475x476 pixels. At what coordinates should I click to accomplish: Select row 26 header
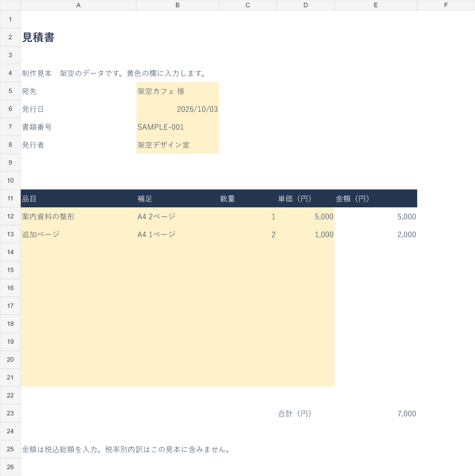(x=10, y=467)
